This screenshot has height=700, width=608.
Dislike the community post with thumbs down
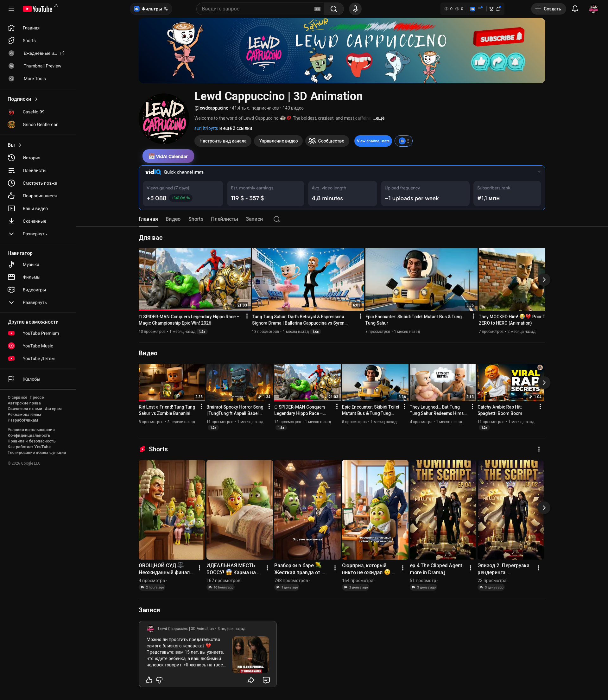point(160,680)
